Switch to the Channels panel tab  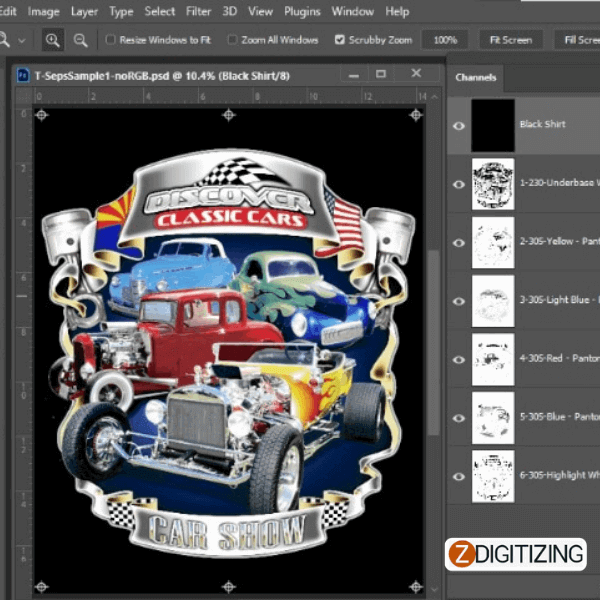[476, 78]
